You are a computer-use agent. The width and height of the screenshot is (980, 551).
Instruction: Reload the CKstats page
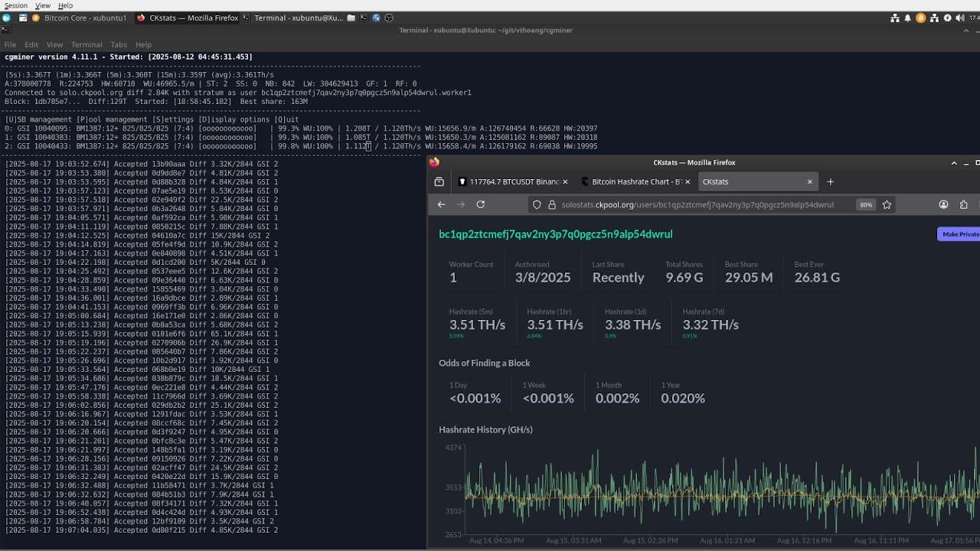tap(481, 204)
